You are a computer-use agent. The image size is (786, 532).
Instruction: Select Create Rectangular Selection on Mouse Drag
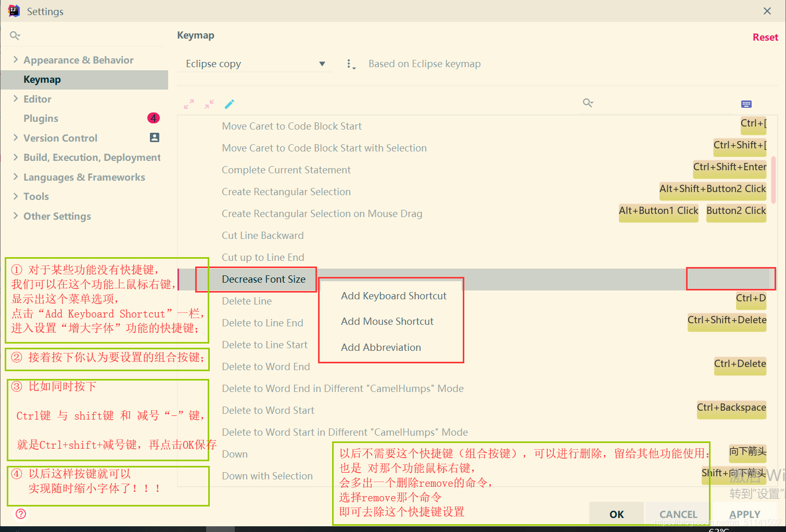[322, 213]
